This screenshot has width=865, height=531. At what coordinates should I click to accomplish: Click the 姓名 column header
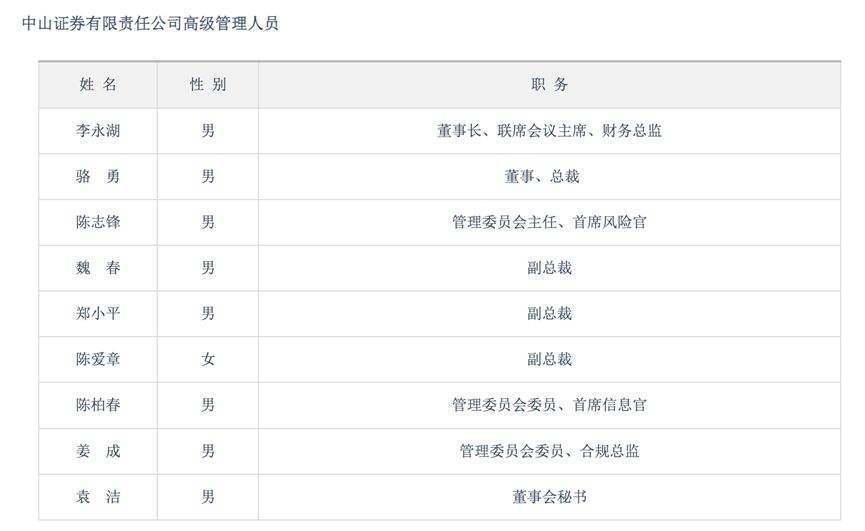pos(98,85)
